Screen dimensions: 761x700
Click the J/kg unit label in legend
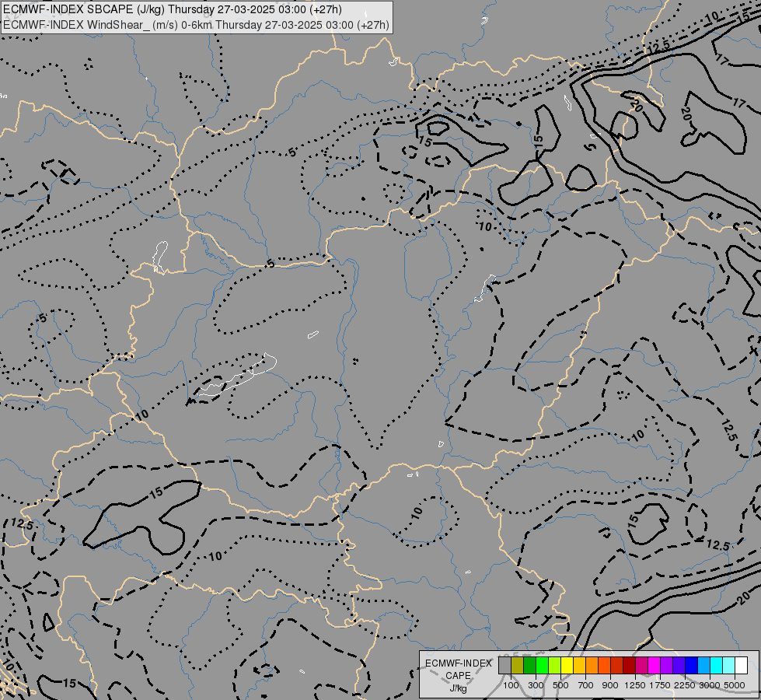click(458, 688)
